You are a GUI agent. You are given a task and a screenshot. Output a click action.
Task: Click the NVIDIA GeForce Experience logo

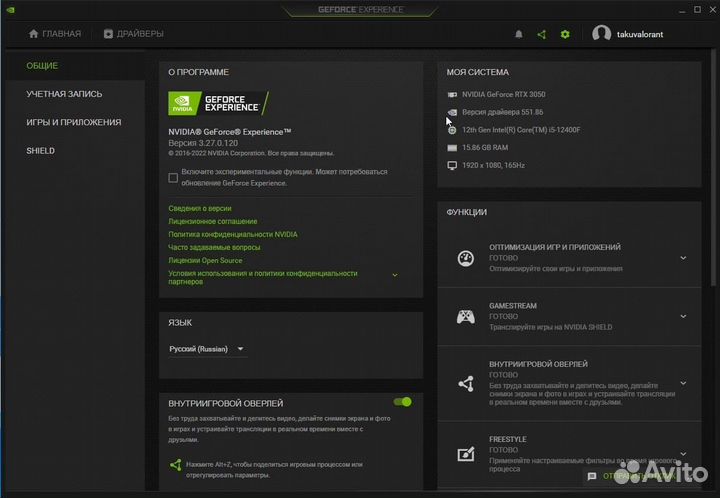coord(219,103)
